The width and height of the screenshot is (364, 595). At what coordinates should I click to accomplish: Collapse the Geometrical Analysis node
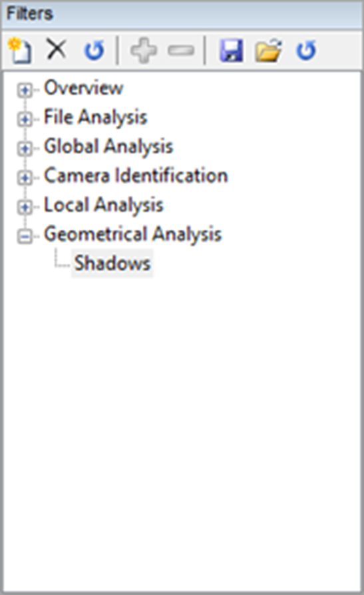[x=25, y=236]
